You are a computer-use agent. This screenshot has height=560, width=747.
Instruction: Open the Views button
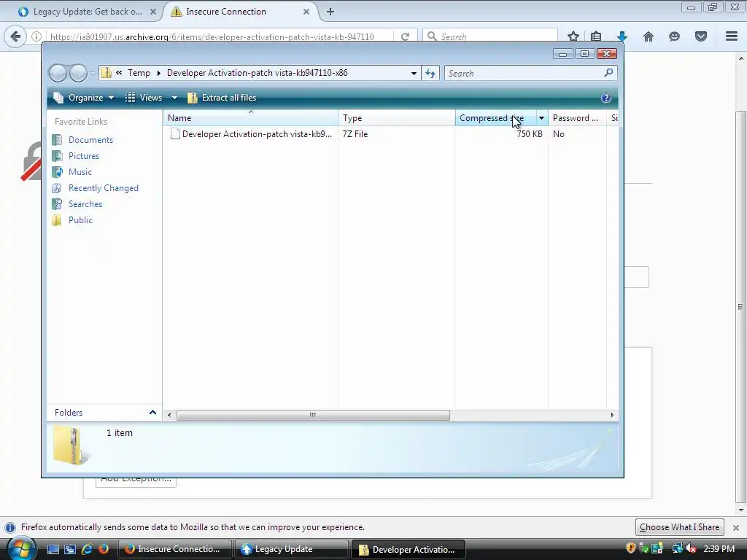point(144,98)
